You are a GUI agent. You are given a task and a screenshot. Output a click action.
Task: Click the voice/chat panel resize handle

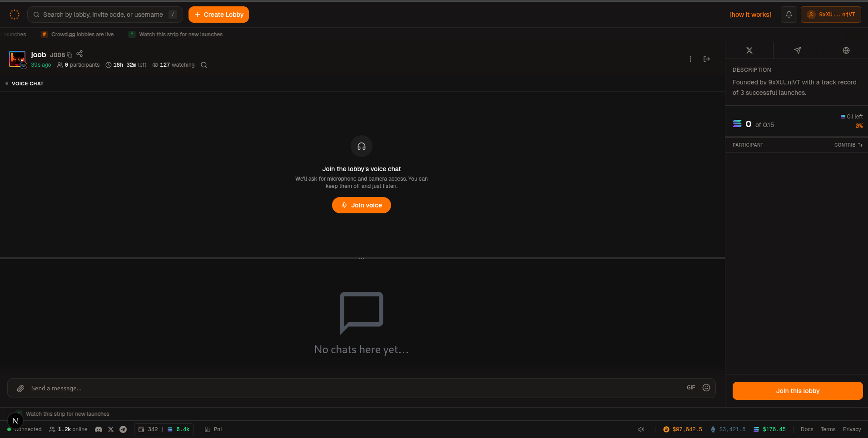point(362,258)
